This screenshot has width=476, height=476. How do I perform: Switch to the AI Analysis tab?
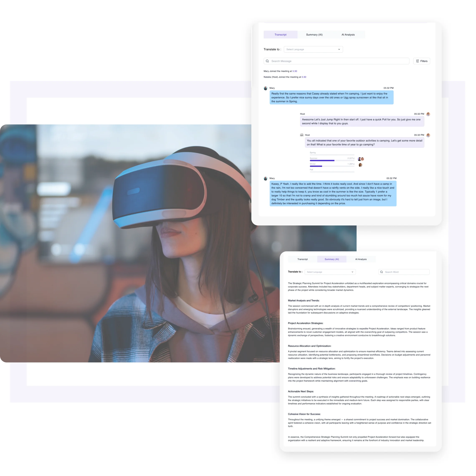click(348, 34)
